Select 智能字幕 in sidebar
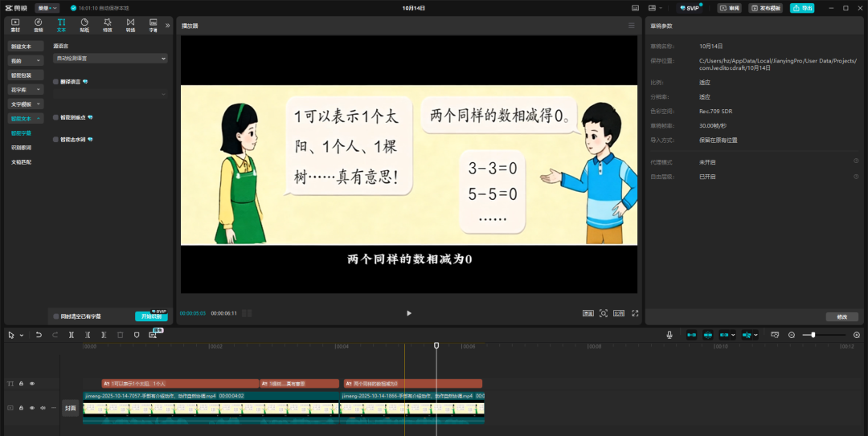868x436 pixels. (x=22, y=133)
